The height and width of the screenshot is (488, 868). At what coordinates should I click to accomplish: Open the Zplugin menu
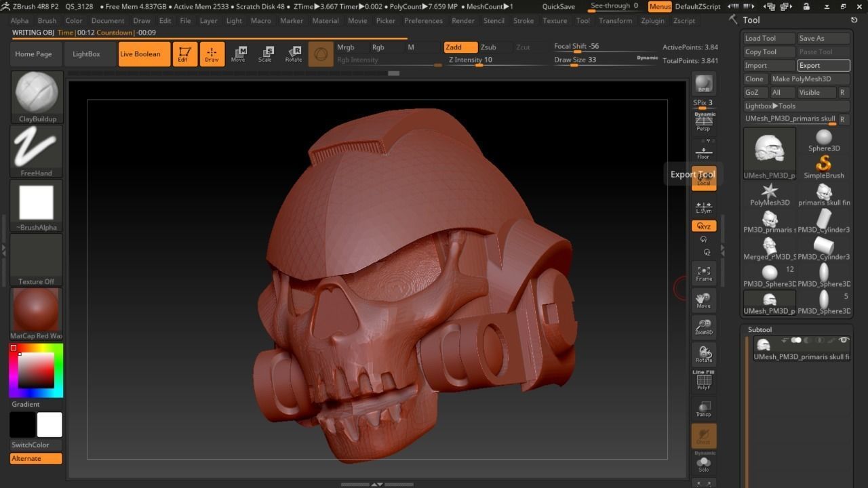[x=653, y=20]
